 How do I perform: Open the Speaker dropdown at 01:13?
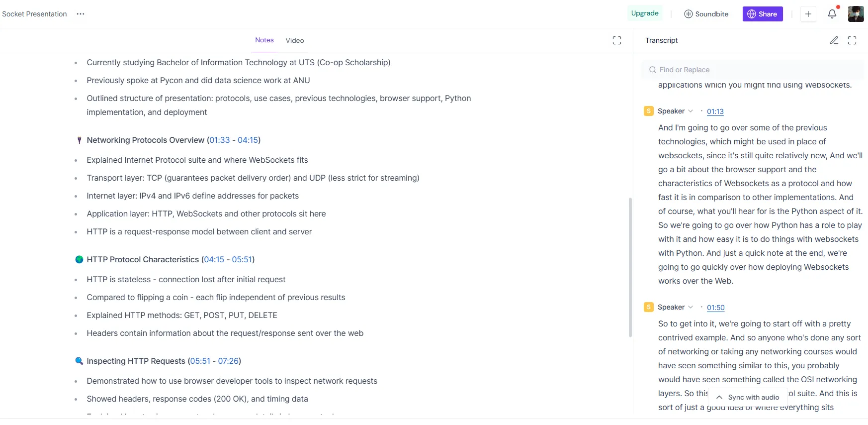[691, 111]
